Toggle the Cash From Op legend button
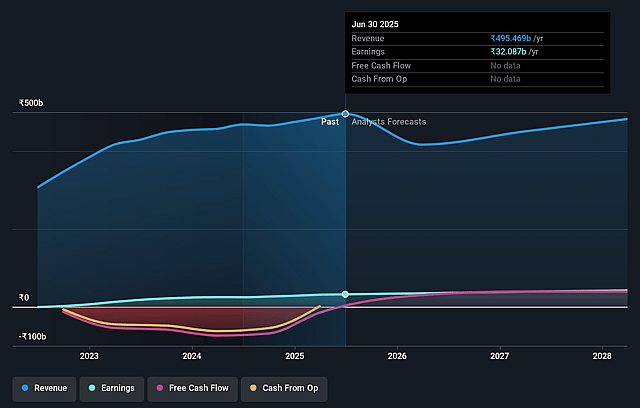 (x=284, y=389)
